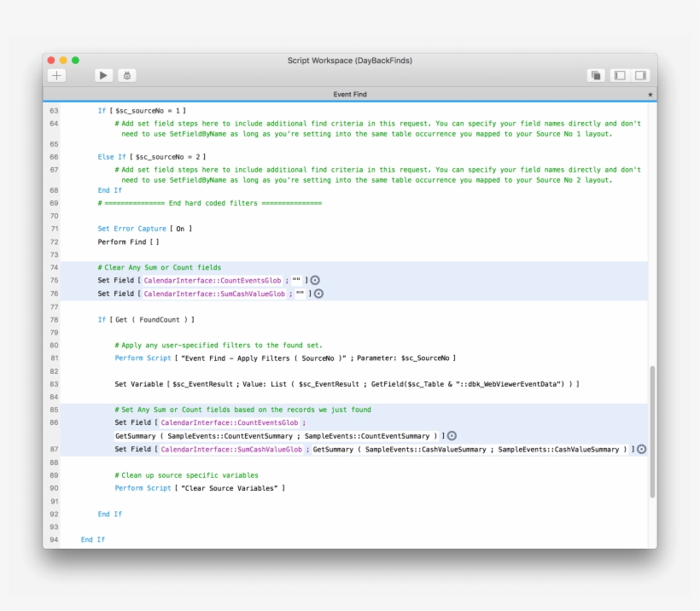
Task: Run the script with the play icon
Action: tap(102, 75)
